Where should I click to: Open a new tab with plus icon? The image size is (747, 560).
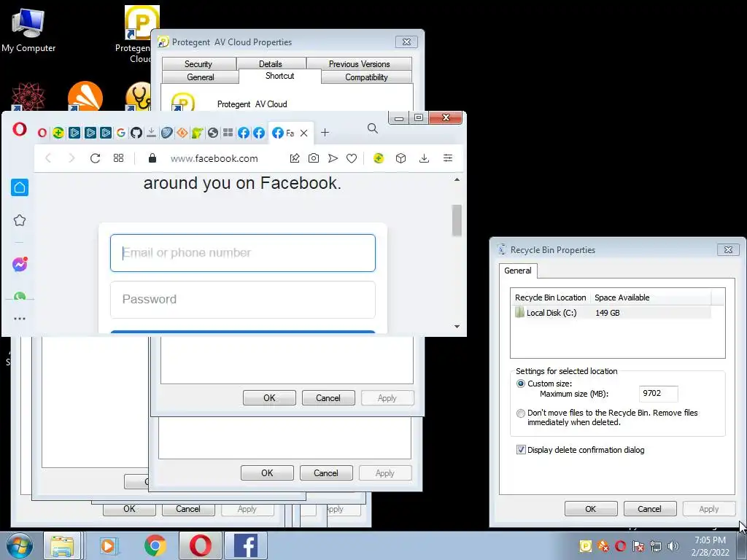pos(325,133)
